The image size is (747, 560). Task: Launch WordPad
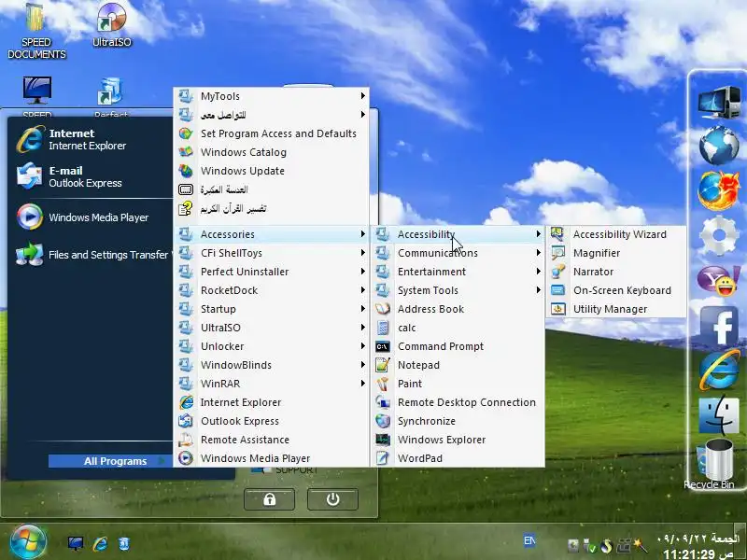(x=458, y=458)
